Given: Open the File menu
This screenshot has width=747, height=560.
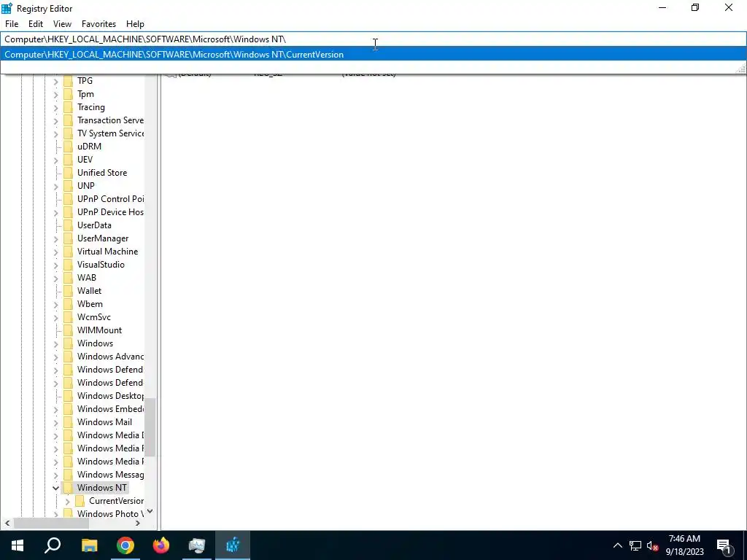Looking at the screenshot, I should click(x=12, y=24).
